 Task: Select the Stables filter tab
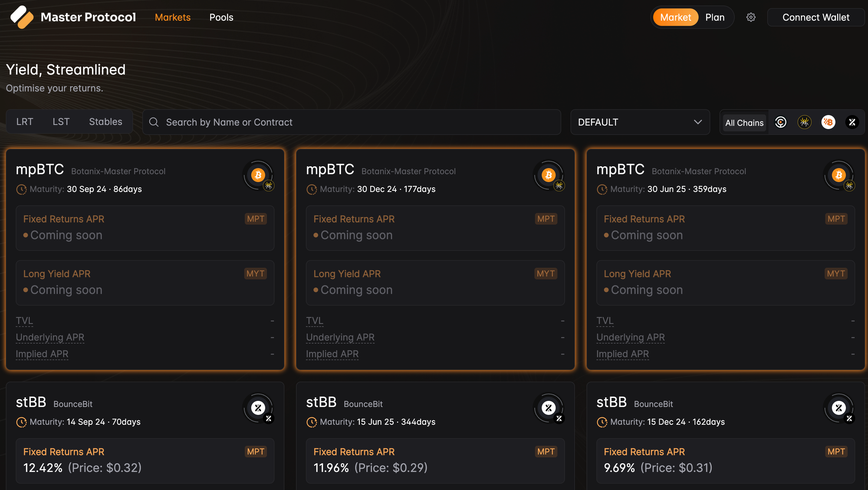pos(105,122)
